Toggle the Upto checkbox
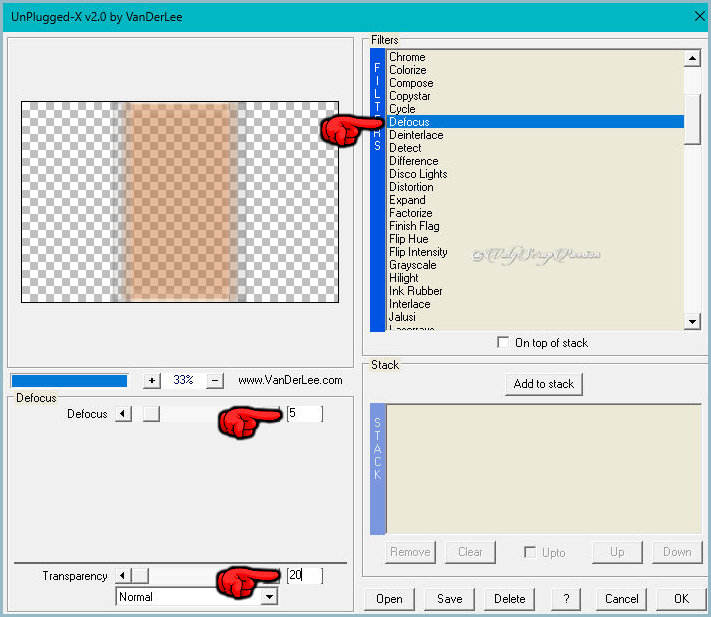 tap(529, 552)
